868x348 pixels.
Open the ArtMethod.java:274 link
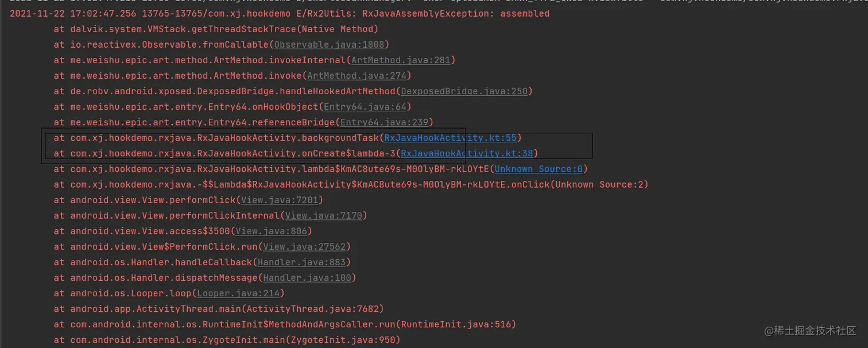pyautogui.click(x=356, y=75)
